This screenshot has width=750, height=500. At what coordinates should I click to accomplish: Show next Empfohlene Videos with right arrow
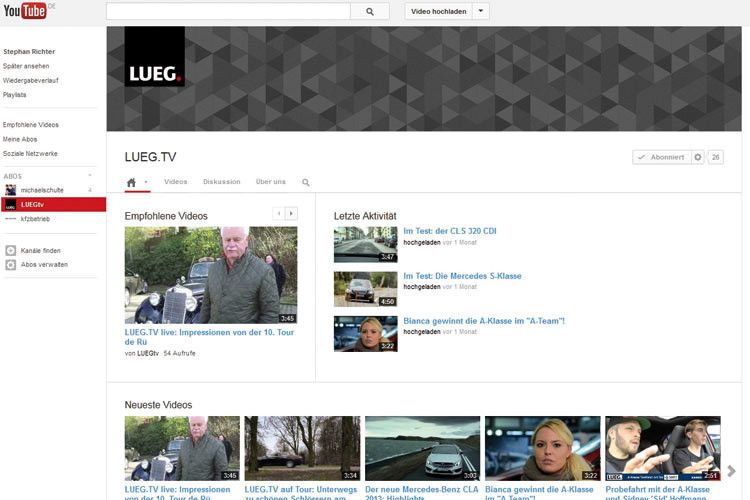[291, 213]
